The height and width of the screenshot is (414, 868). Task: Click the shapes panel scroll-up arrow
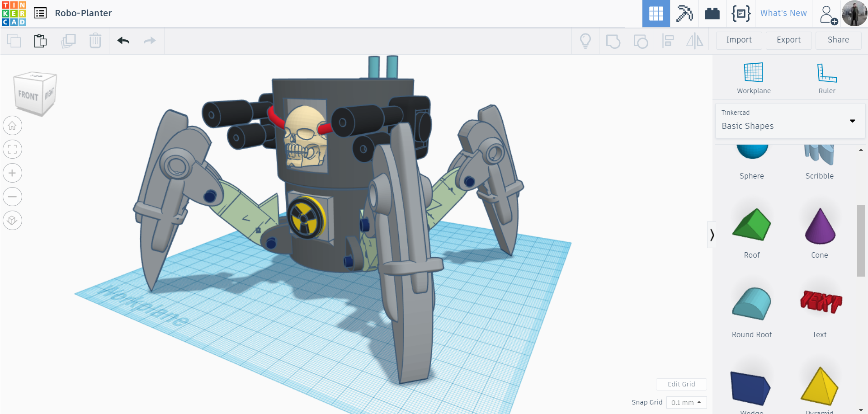tap(861, 150)
